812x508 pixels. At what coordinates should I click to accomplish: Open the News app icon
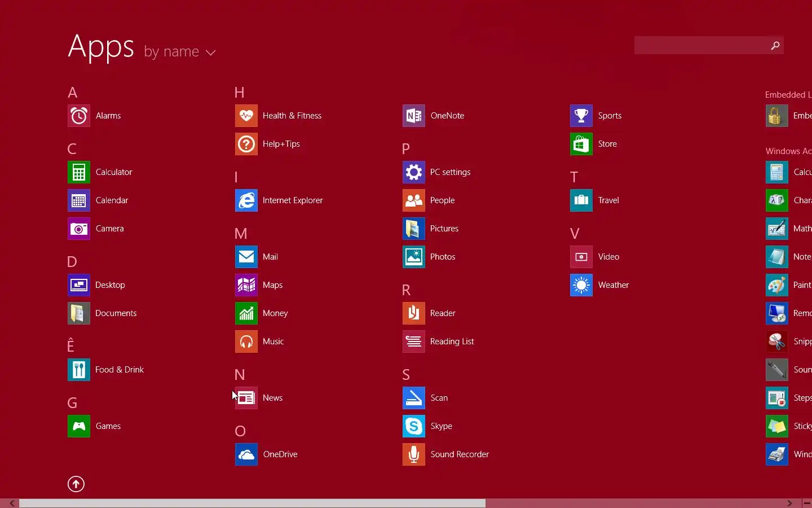click(246, 398)
